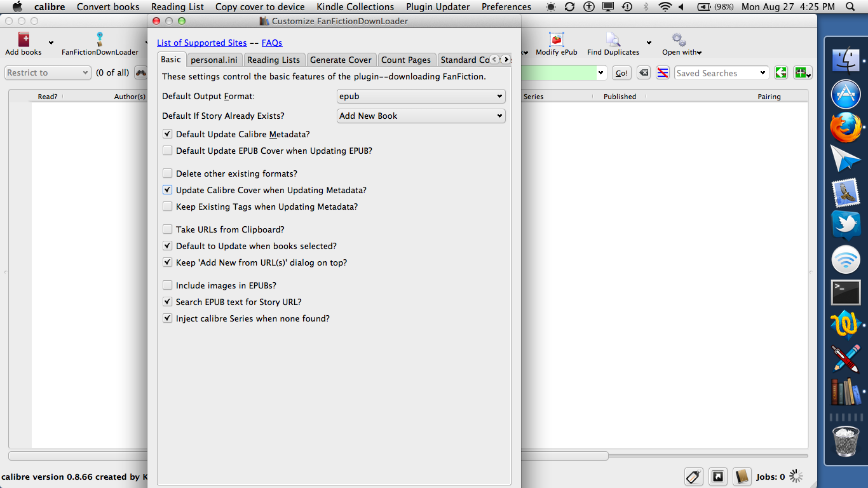868x488 pixels.
Task: Open the Default If Story Already Exists dropdown
Action: (421, 116)
